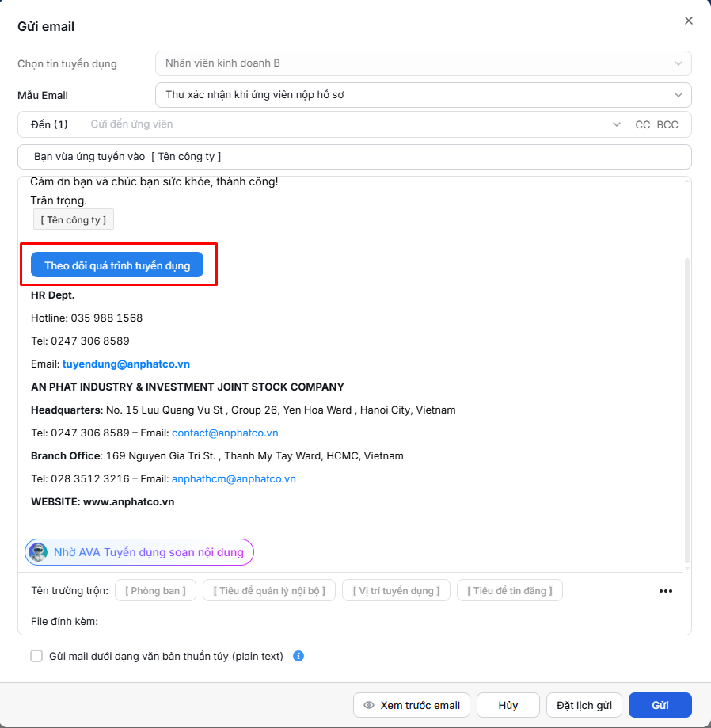Expand the Đến recipients dropdown arrow
The height and width of the screenshot is (728, 711).
[616, 124]
